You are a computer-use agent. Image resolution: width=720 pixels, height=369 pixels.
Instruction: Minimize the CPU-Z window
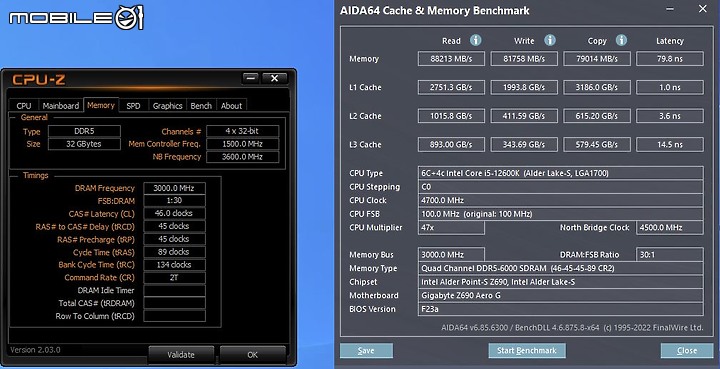pyautogui.click(x=251, y=78)
